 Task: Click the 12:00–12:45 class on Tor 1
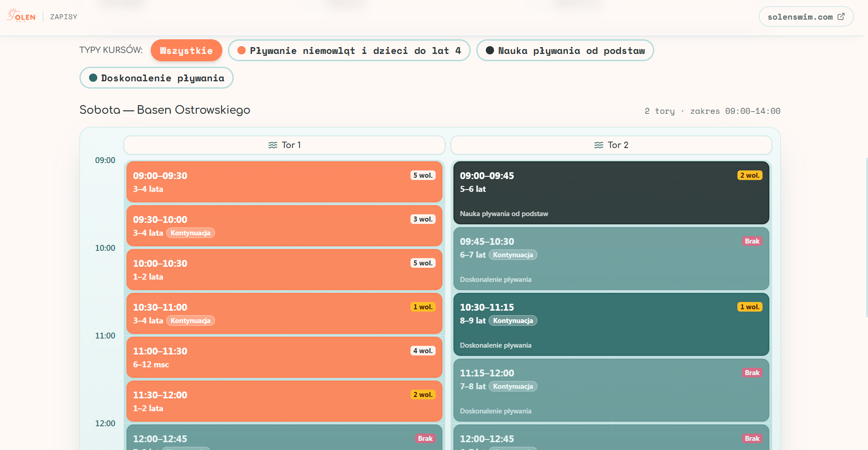(284, 437)
